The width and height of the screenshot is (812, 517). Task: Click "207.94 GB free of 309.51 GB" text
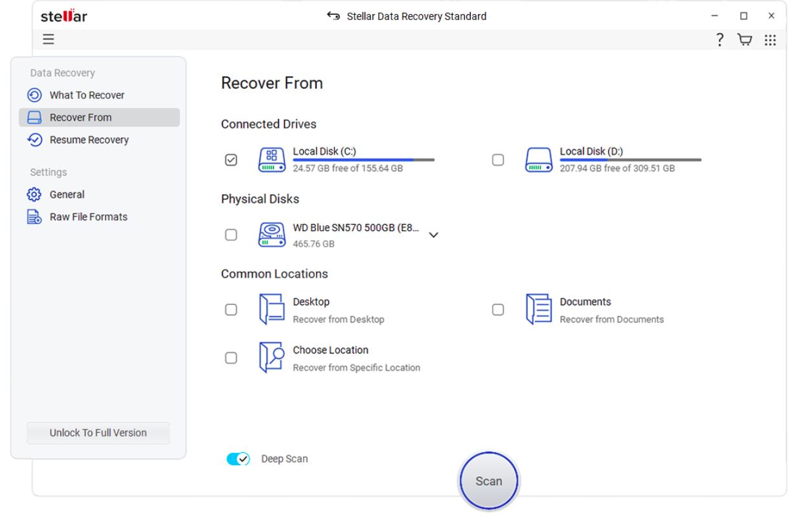(617, 168)
